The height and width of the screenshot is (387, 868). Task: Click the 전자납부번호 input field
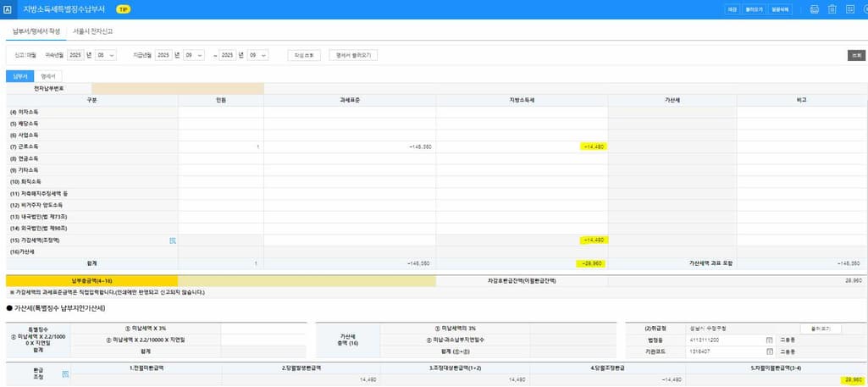134,88
